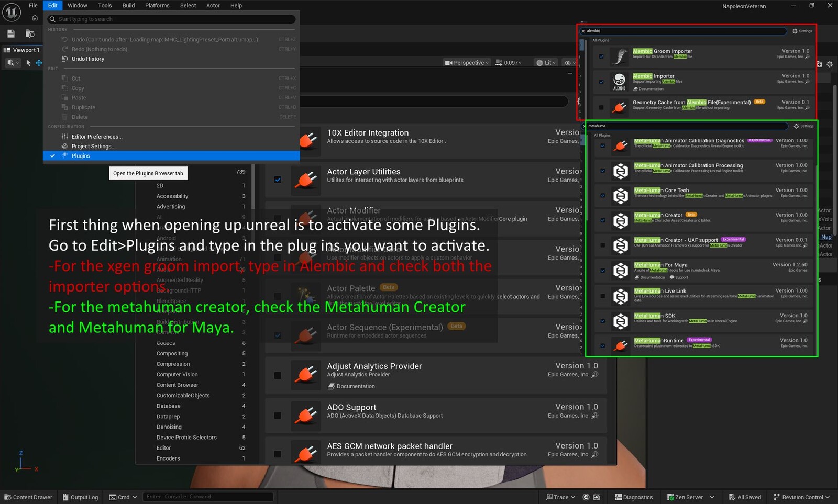Click the Adjust Analytics Provider plugin icon
The image size is (838, 504).
pos(306,375)
